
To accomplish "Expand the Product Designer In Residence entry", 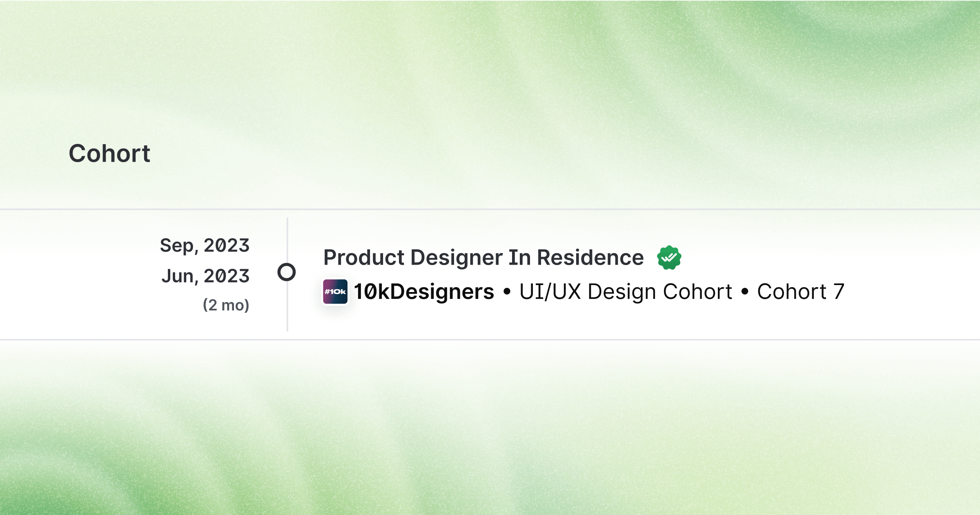I will pyautogui.click(x=483, y=256).
